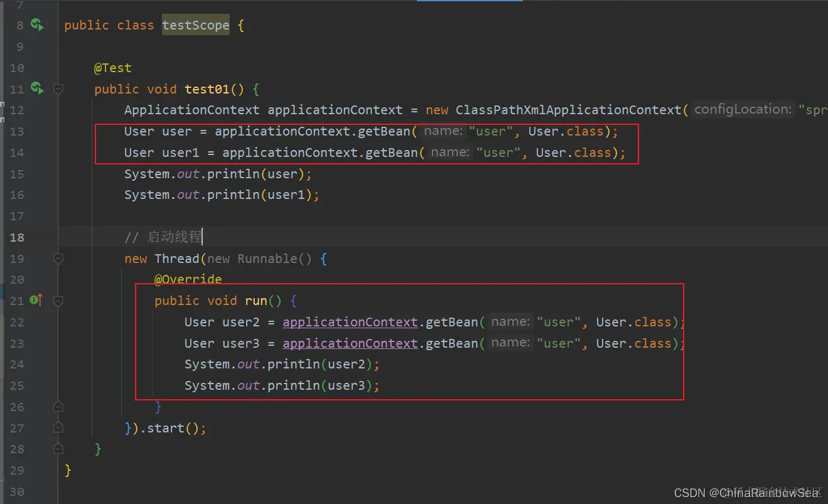Click the fold end marker on line 27
828x504 pixels.
pyautogui.click(x=58, y=428)
